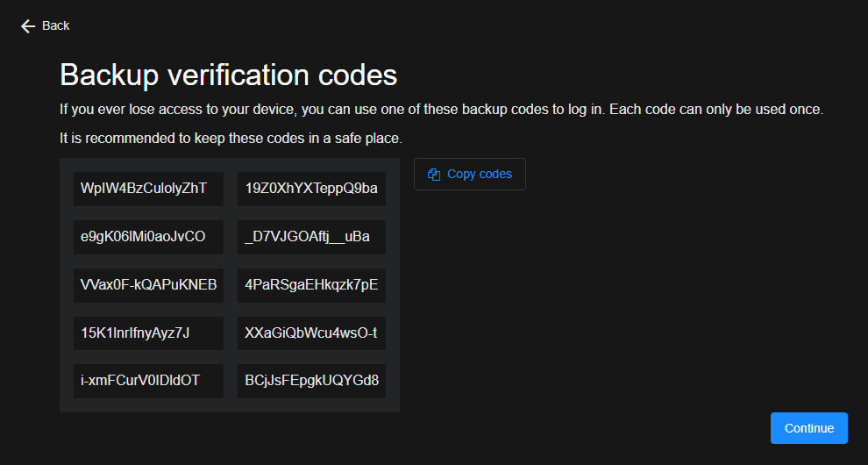
Task: Choose the backup code starting with 4PaRSg
Action: tap(311, 285)
